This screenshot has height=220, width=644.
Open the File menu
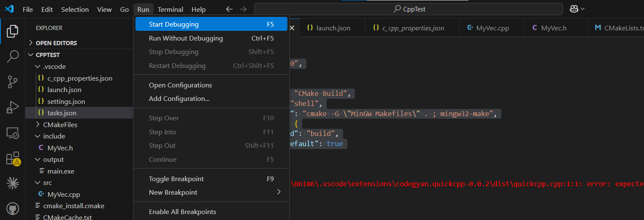(27, 9)
